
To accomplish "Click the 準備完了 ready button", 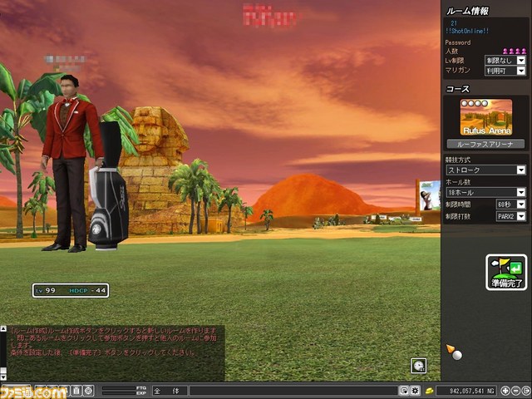I will 506,273.
